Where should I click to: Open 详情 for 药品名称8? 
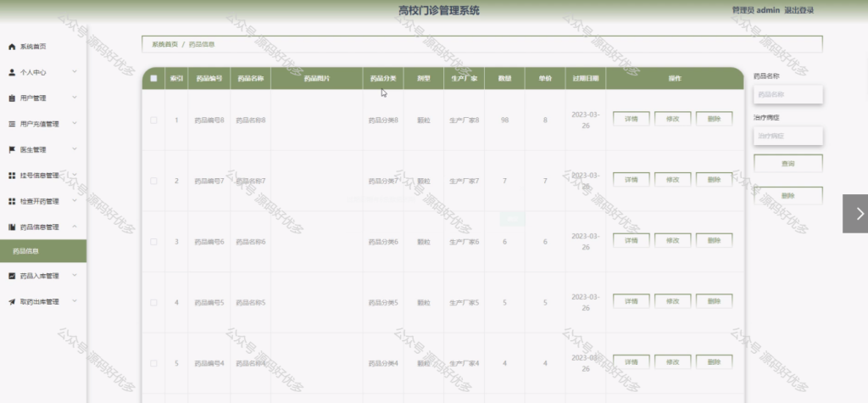click(631, 119)
